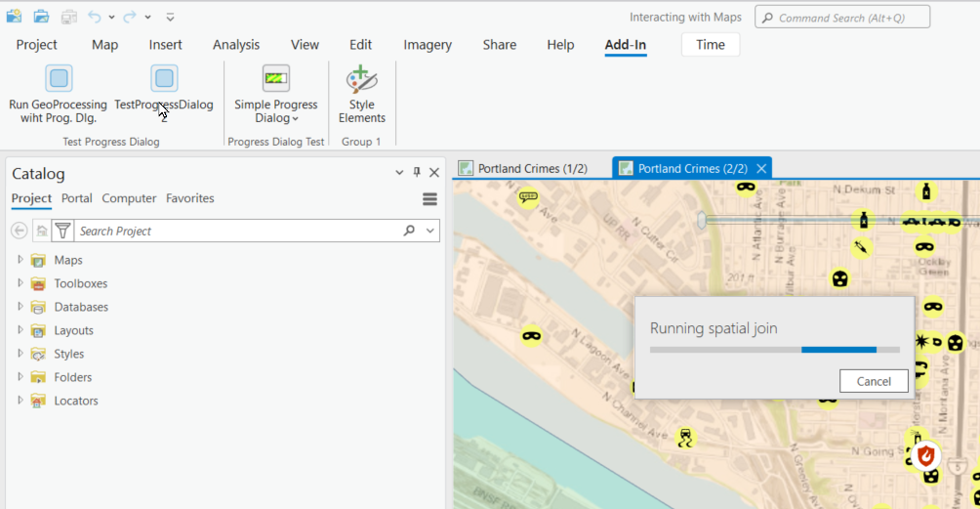The image size is (980, 509).
Task: Expand the Simple Progress Dialog dropdown
Action: tap(295, 119)
